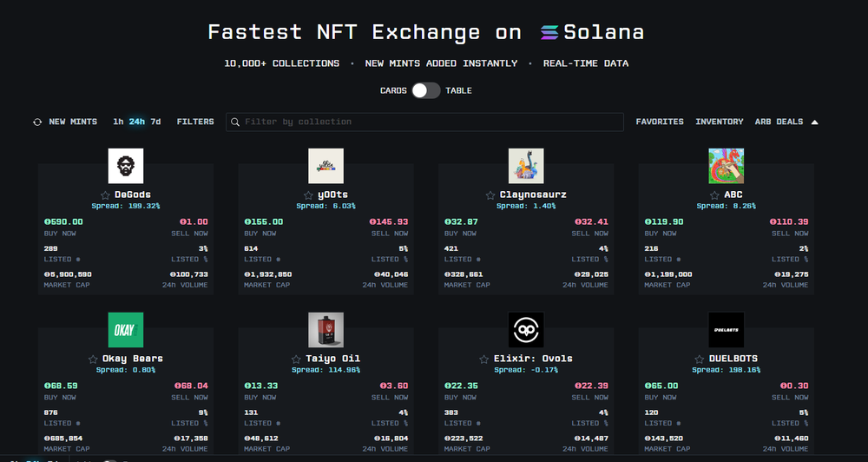Click Claynosaurz listed count 421
The width and height of the screenshot is (868, 462).
click(451, 248)
